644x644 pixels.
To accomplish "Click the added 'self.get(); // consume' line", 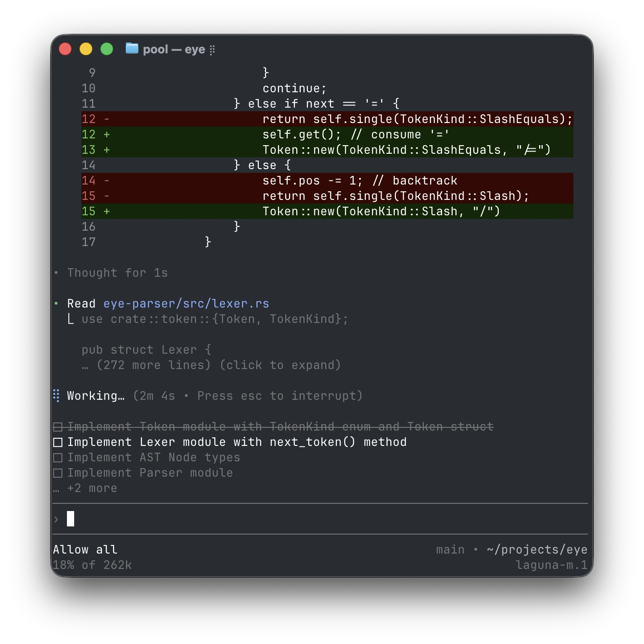I will pos(327,134).
